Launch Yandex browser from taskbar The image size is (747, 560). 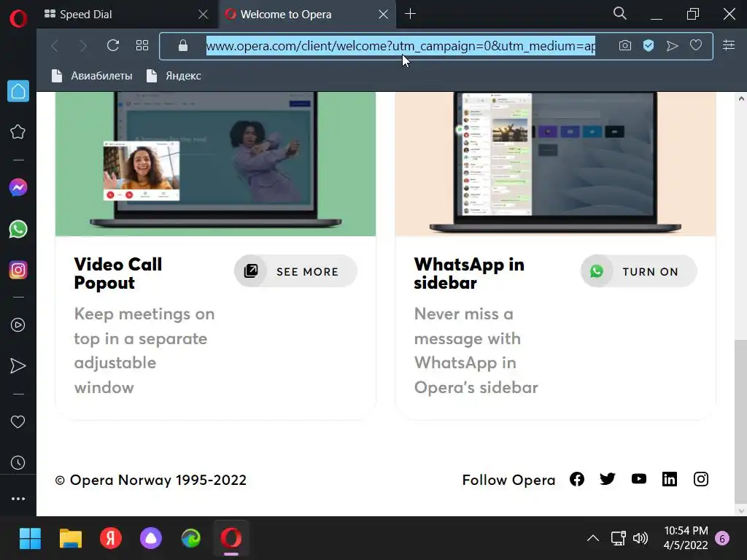tap(111, 539)
